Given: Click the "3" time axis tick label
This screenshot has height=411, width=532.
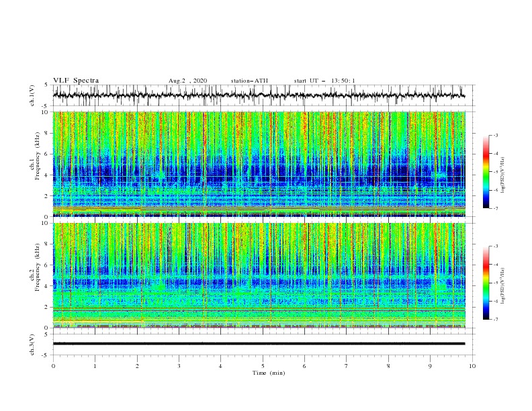Looking at the screenshot, I should [179, 366].
